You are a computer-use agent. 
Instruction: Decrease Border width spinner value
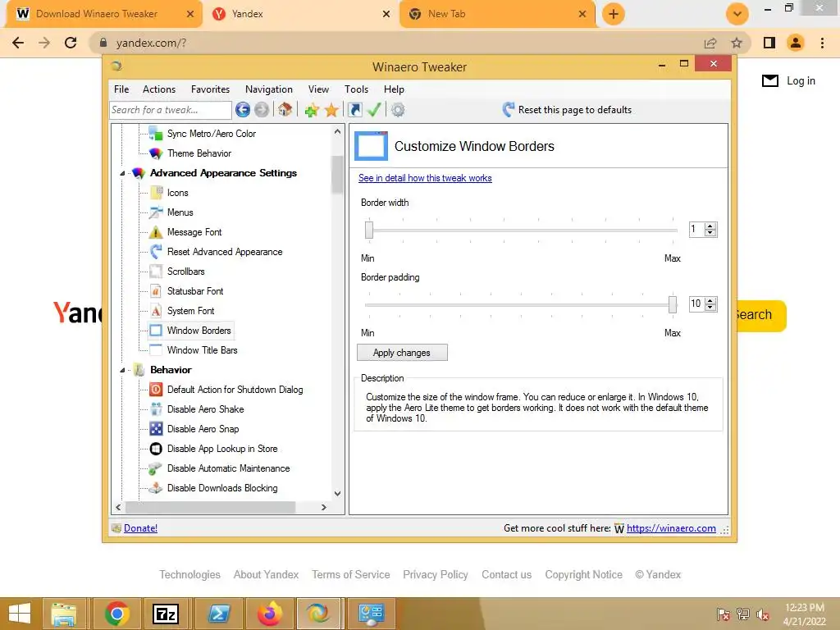point(710,233)
